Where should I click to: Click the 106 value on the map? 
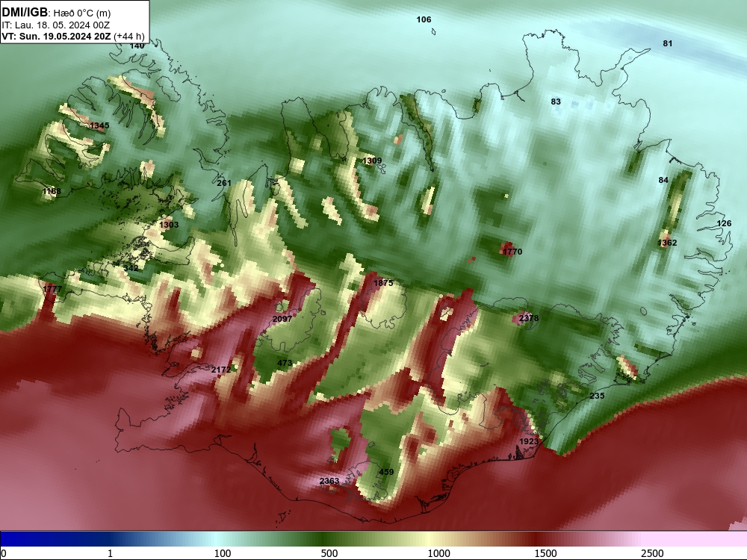click(x=424, y=19)
